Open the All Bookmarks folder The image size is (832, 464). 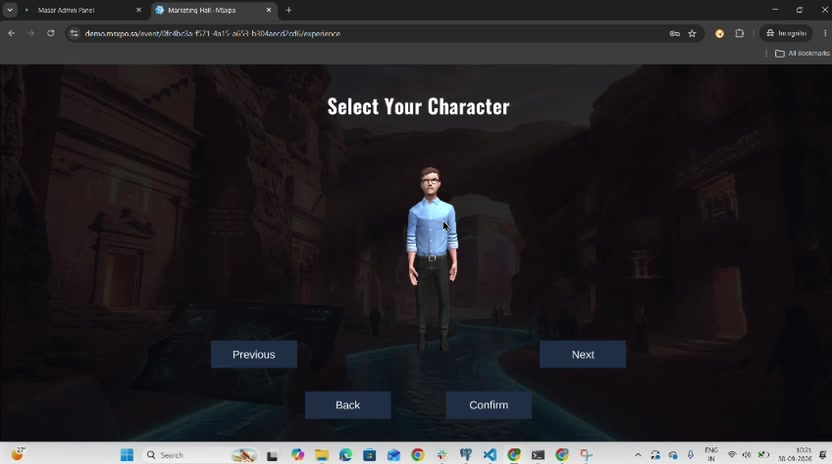(x=802, y=53)
